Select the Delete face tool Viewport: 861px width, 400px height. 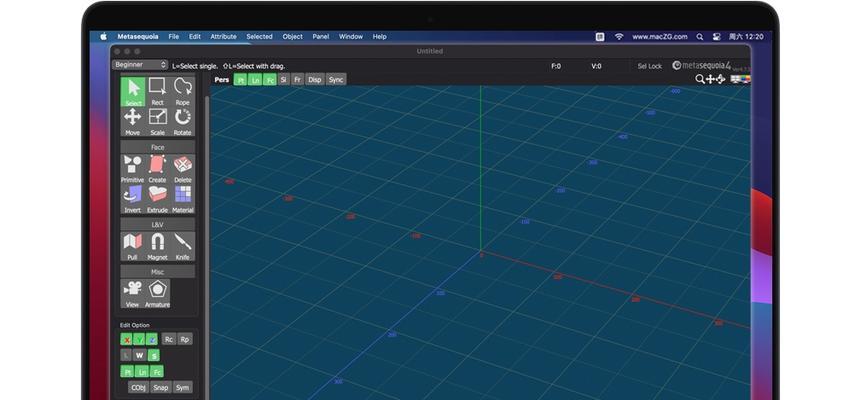point(182,169)
